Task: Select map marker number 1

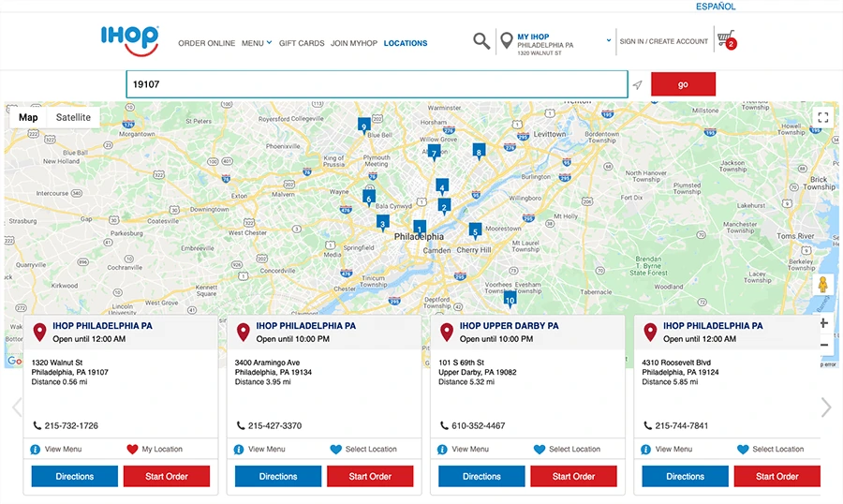Action: click(x=420, y=229)
